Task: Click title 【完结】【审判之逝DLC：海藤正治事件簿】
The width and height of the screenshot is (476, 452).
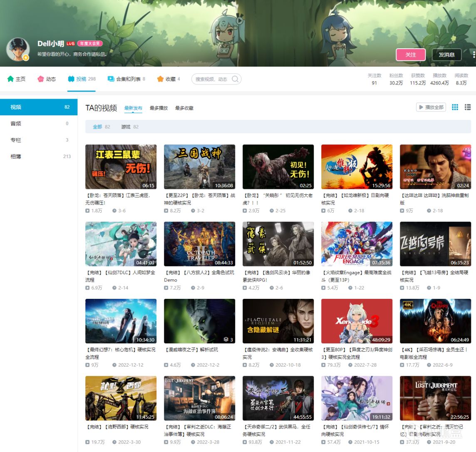Action: click(x=198, y=430)
